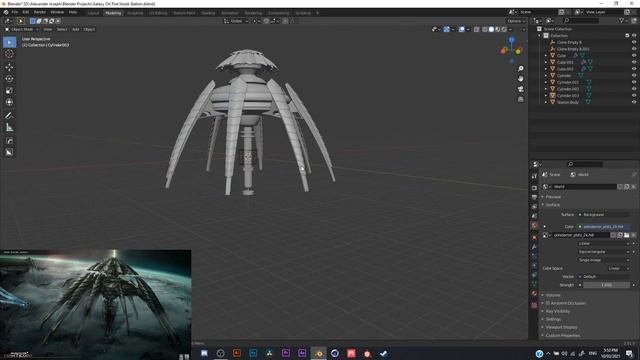Activate the Rotate tool

[9, 79]
